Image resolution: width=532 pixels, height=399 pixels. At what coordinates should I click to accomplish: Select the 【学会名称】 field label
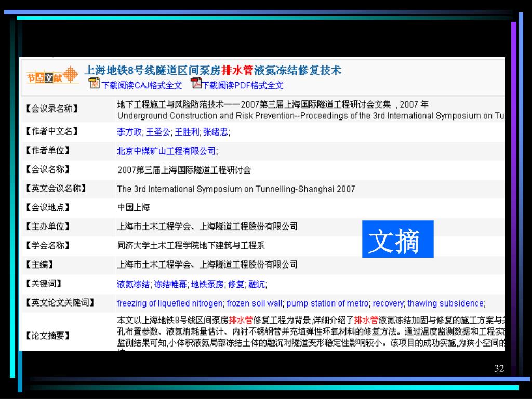point(48,245)
